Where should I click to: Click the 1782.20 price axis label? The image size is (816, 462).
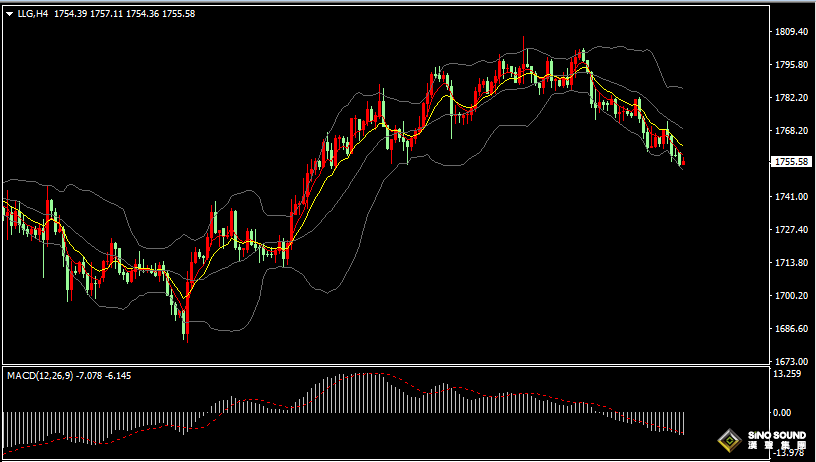tap(792, 98)
